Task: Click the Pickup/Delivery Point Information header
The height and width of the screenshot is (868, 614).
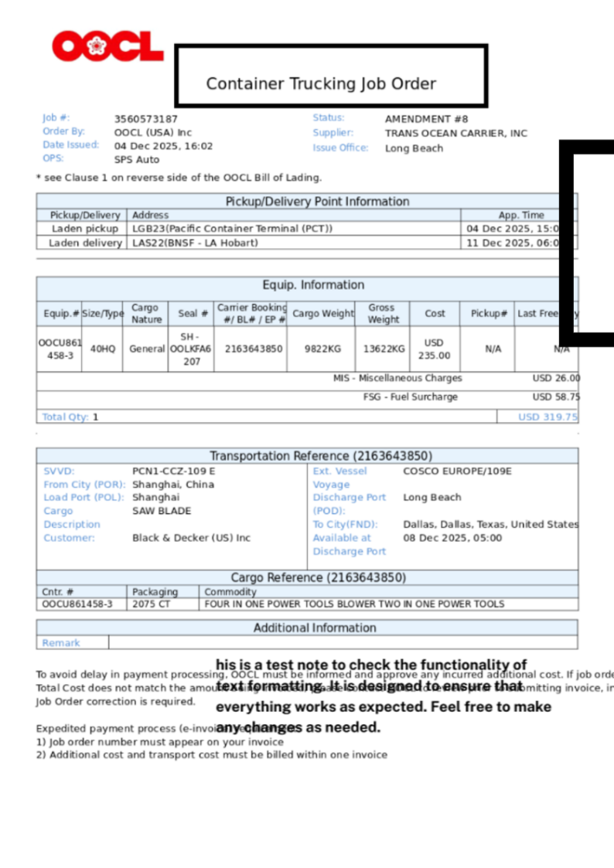Action: 317,202
